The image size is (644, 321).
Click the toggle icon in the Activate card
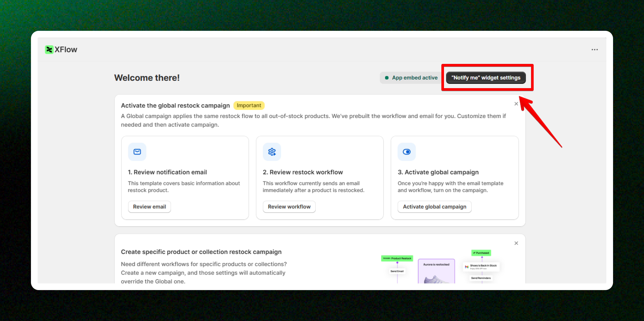coord(406,152)
